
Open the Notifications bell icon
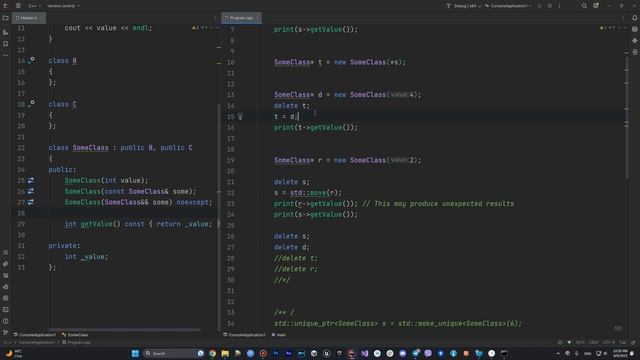click(x=634, y=18)
